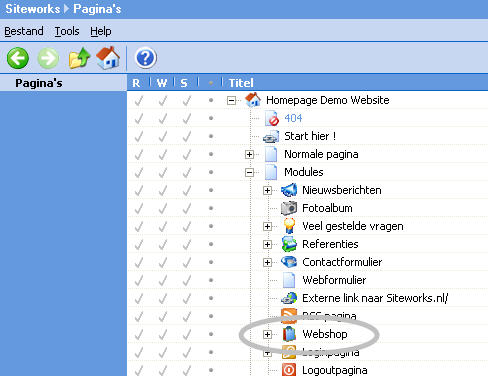
Task: Click the Webformulier page icon
Action: click(289, 280)
